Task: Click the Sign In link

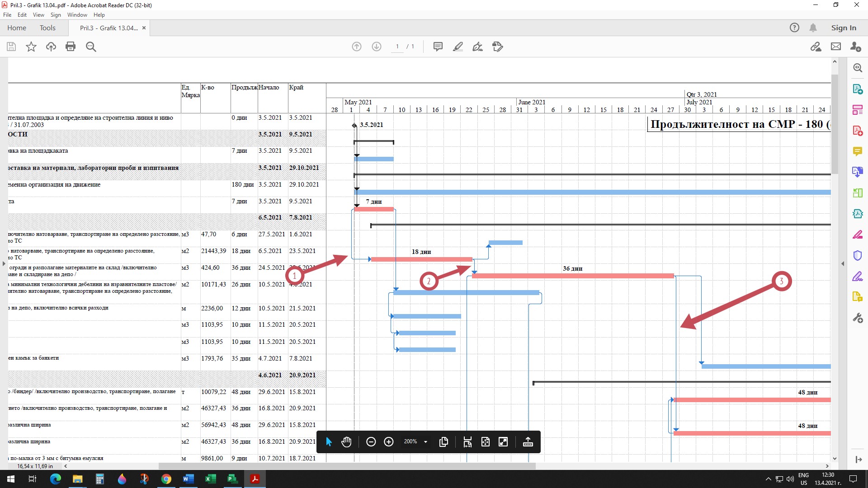Action: pyautogui.click(x=844, y=28)
